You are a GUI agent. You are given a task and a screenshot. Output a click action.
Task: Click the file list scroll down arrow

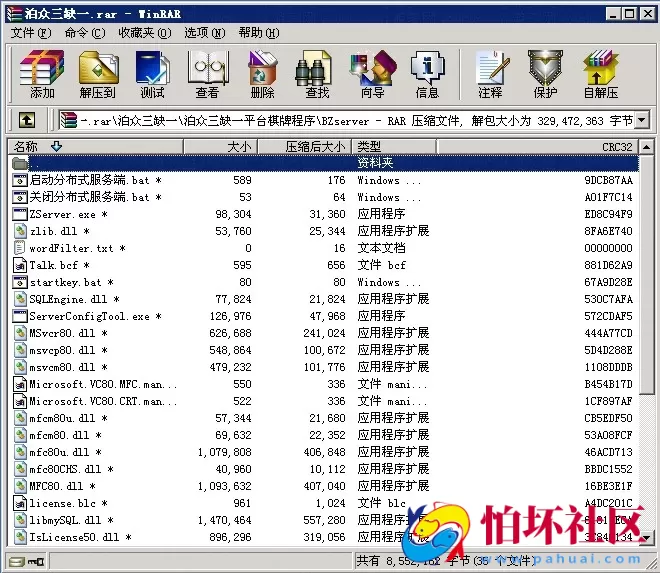coord(647,537)
